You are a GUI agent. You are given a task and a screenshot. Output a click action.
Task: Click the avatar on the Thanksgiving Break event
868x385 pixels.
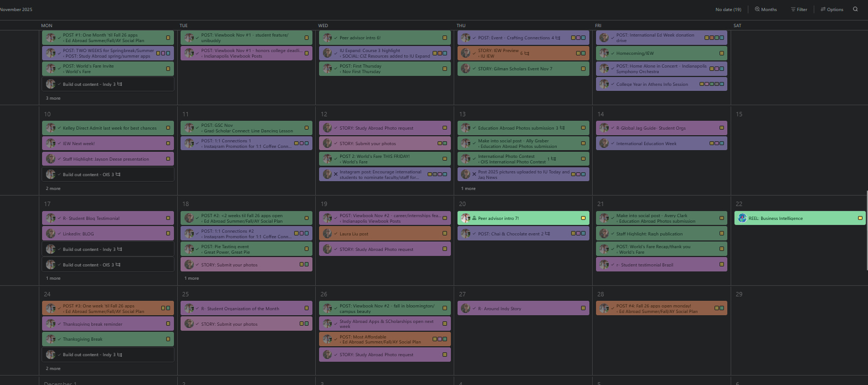pyautogui.click(x=50, y=339)
